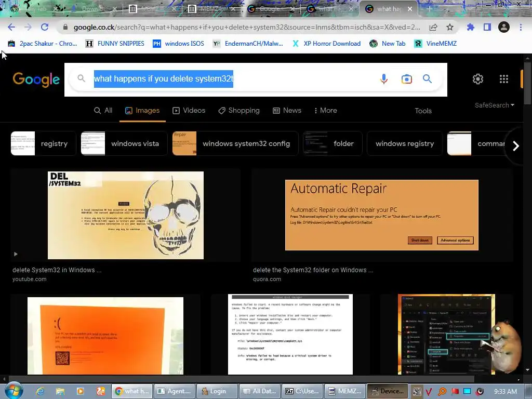Screen dimensions: 532x399
Task: Open the DEL System32 skull thumbnail
Action: point(126,215)
